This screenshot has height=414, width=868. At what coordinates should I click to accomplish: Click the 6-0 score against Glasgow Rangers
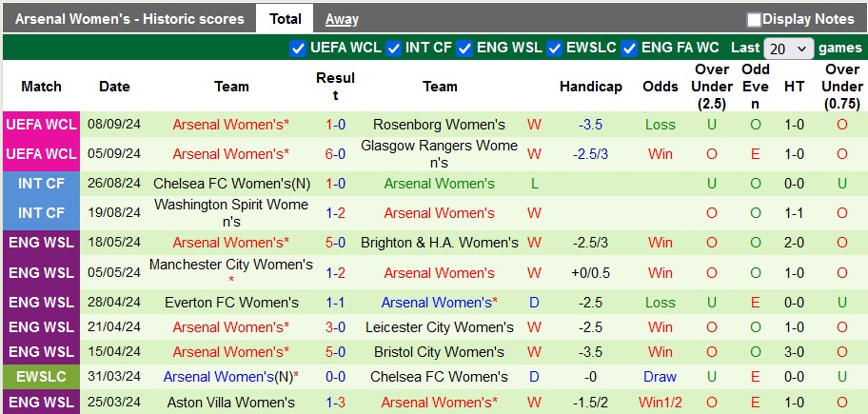pyautogui.click(x=335, y=154)
